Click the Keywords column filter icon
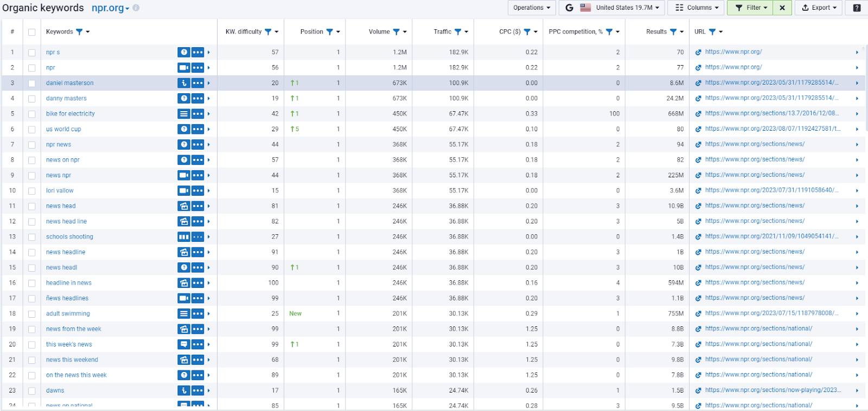Viewport: 868px width, 411px height. coord(79,32)
